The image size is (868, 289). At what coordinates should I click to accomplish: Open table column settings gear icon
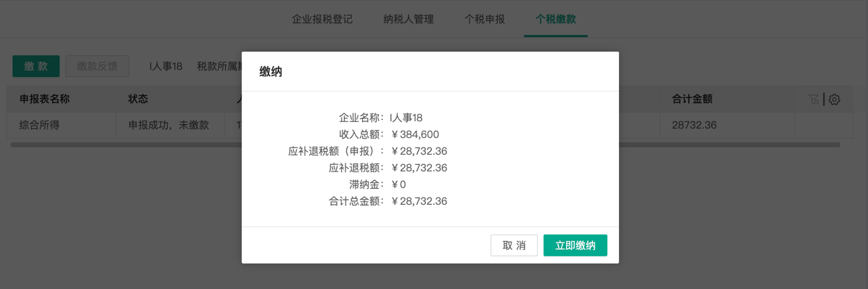[835, 99]
